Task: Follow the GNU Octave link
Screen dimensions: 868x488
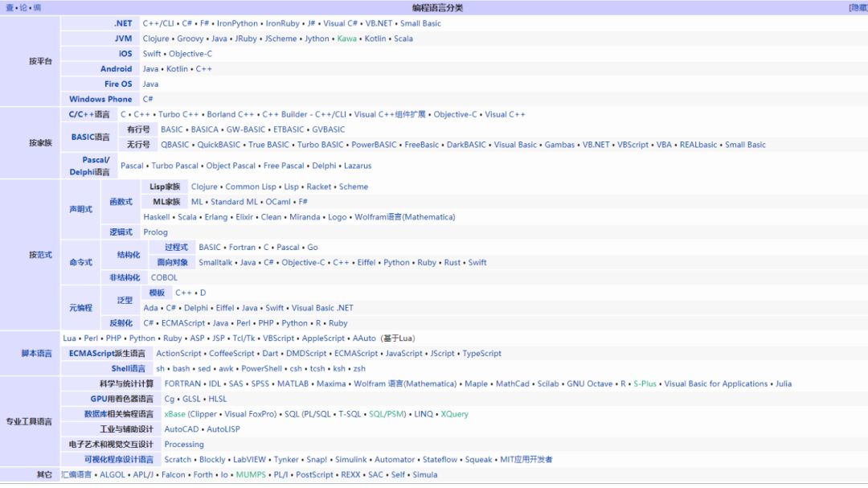Action: [x=590, y=383]
